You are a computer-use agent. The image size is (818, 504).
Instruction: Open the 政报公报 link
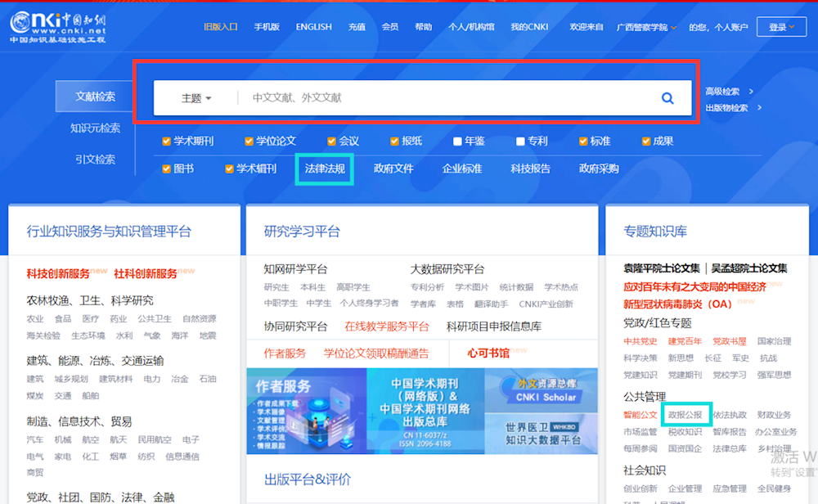[685, 415]
